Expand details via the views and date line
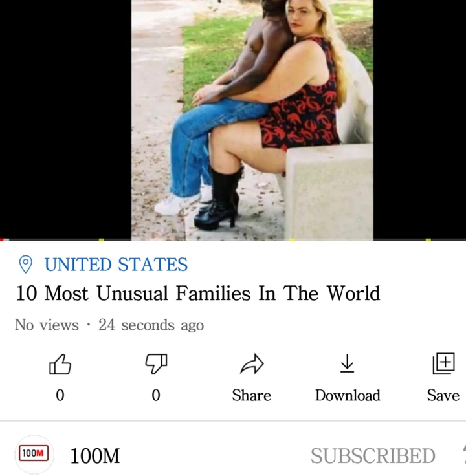The width and height of the screenshot is (466, 476). click(109, 325)
